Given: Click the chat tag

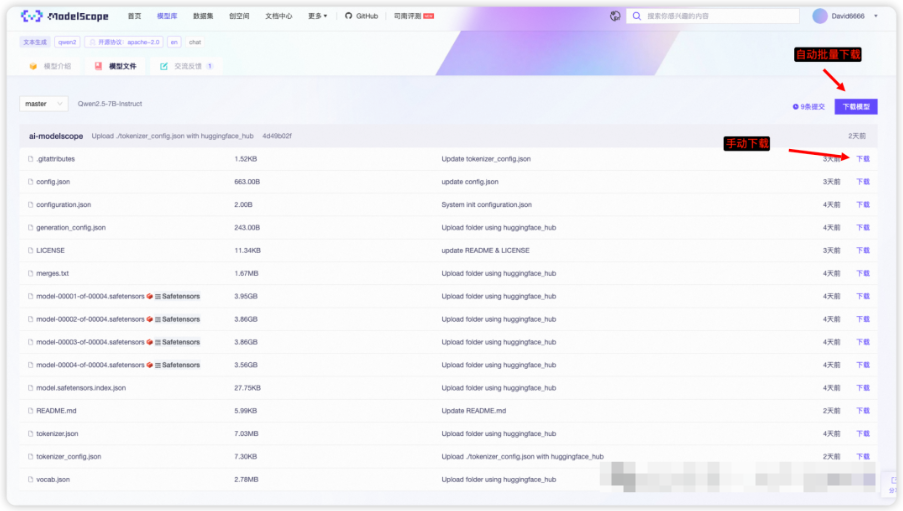Looking at the screenshot, I should point(195,42).
